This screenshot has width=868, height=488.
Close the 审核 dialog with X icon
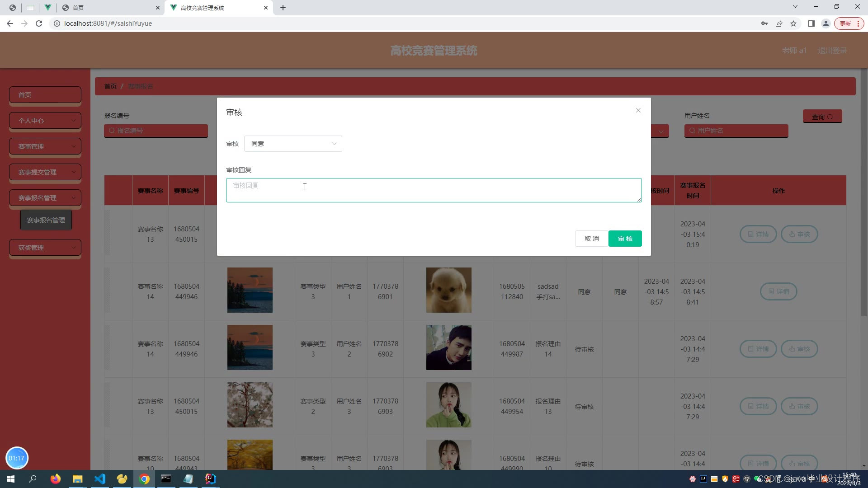coord(638,110)
